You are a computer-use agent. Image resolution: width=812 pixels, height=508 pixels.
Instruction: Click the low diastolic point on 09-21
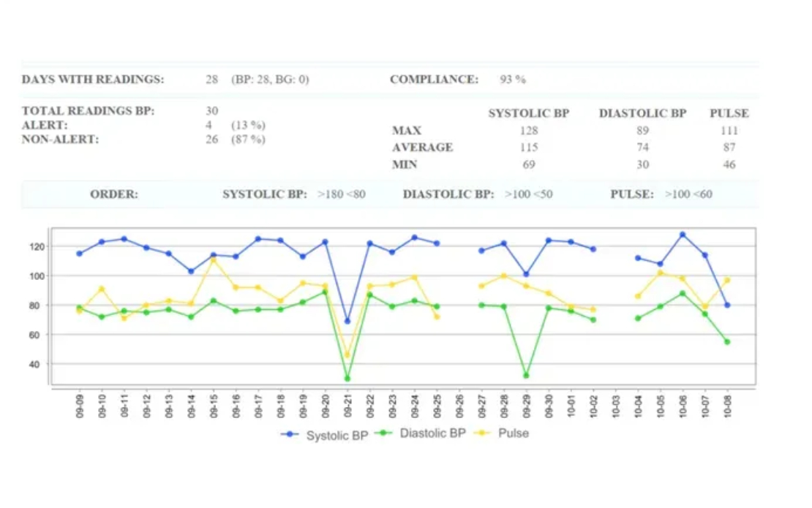pyautogui.click(x=347, y=379)
